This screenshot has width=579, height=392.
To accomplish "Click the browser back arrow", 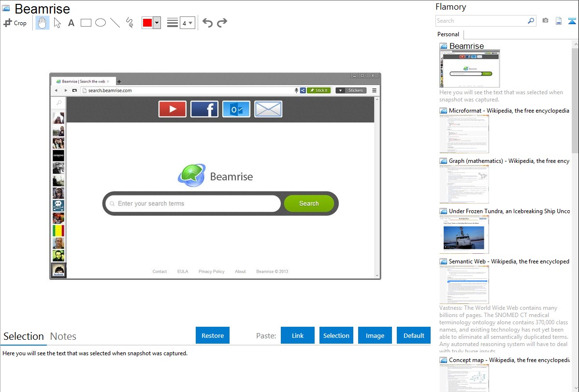I will 56,90.
